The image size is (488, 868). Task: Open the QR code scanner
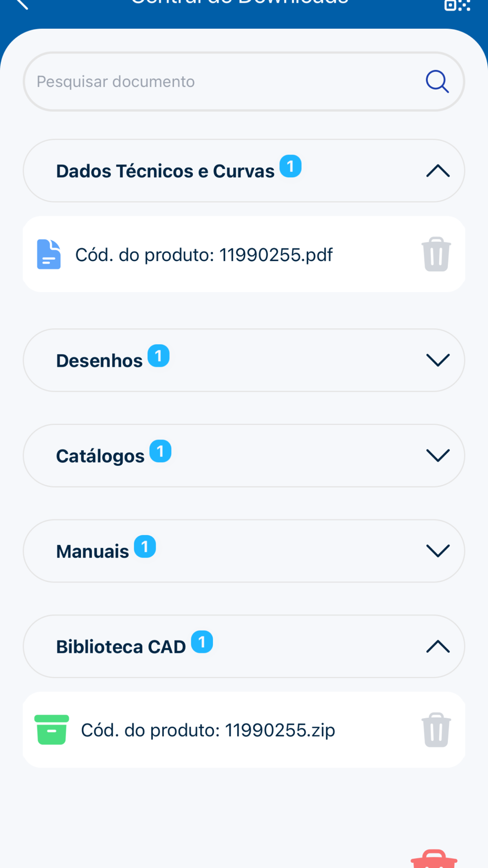[457, 5]
